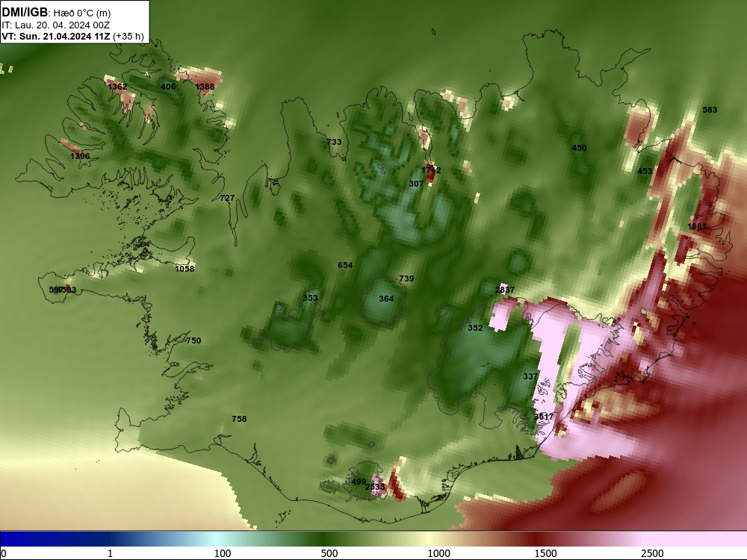Screen dimensions: 747x560
Task: Click legend tick label 500
Action: pyautogui.click(x=329, y=553)
